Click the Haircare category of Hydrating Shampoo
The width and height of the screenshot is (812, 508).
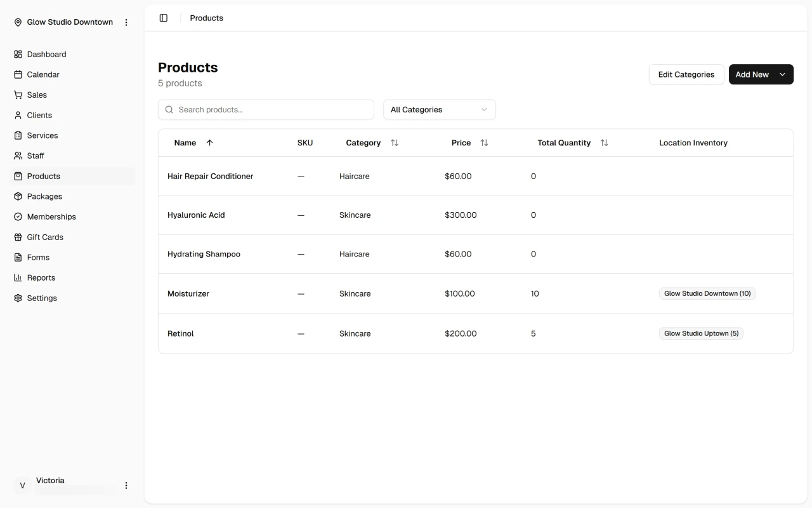tap(355, 254)
